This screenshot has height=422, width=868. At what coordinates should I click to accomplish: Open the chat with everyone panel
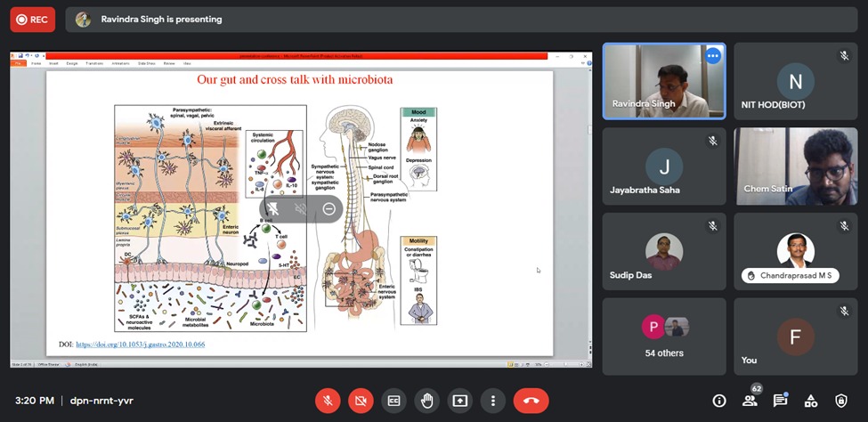coord(780,401)
